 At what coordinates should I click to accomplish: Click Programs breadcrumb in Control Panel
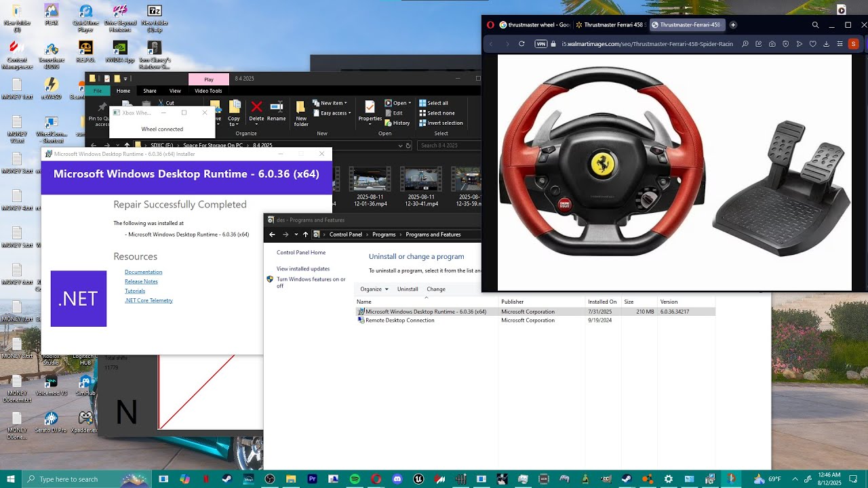[x=384, y=235]
